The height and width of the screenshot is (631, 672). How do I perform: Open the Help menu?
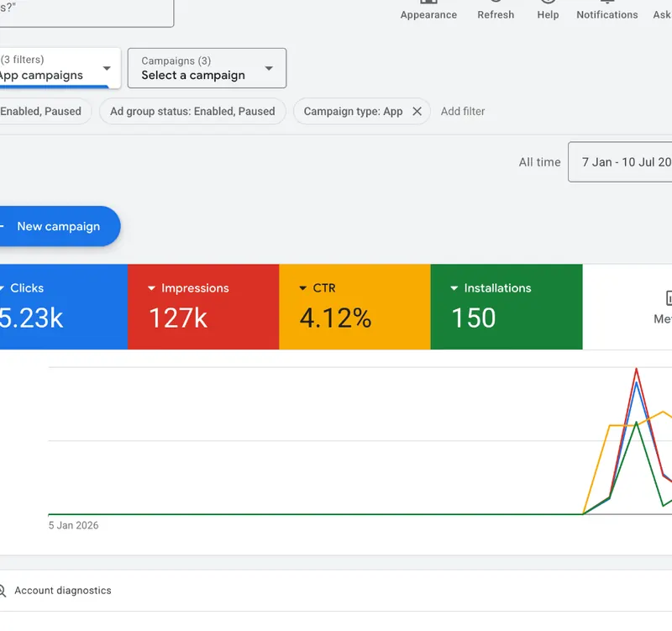[x=548, y=11]
